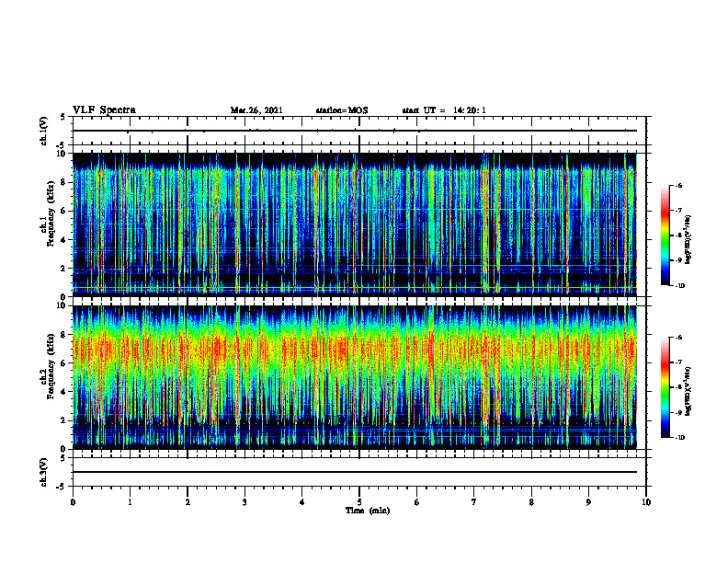Click the "1" minute time axis tick label

[x=130, y=502]
